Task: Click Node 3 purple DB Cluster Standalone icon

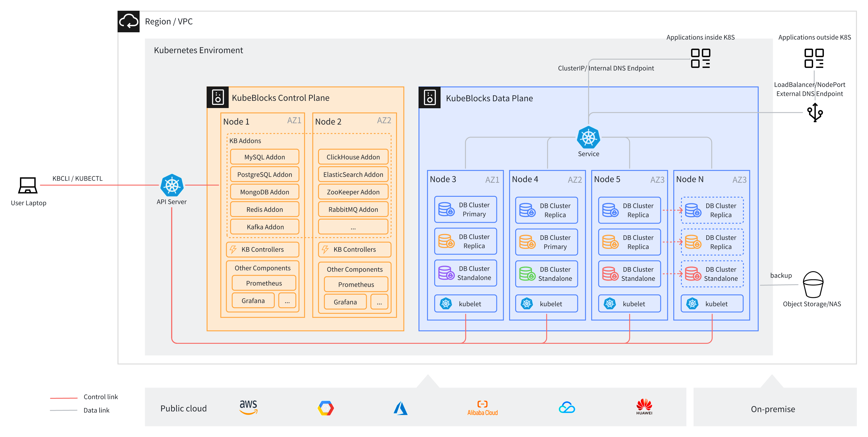Action: pos(447,273)
